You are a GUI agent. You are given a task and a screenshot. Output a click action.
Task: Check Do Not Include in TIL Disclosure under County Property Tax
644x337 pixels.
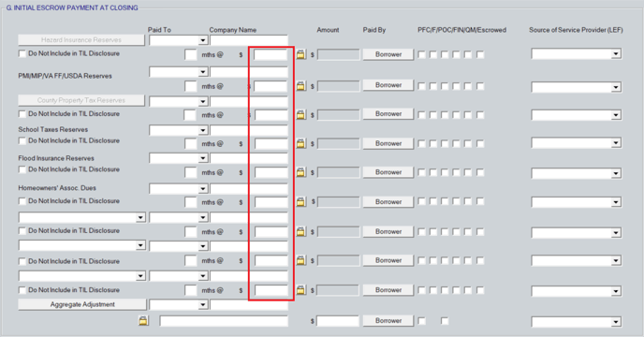22,114
